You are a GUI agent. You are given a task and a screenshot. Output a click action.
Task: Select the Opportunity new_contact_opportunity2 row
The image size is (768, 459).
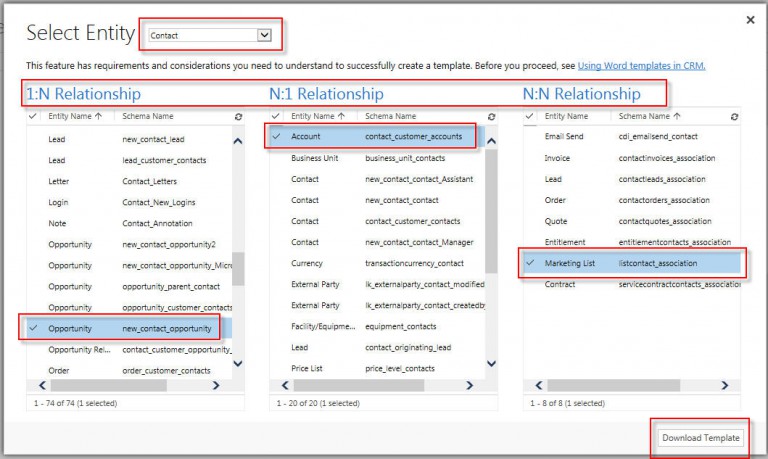pos(129,245)
